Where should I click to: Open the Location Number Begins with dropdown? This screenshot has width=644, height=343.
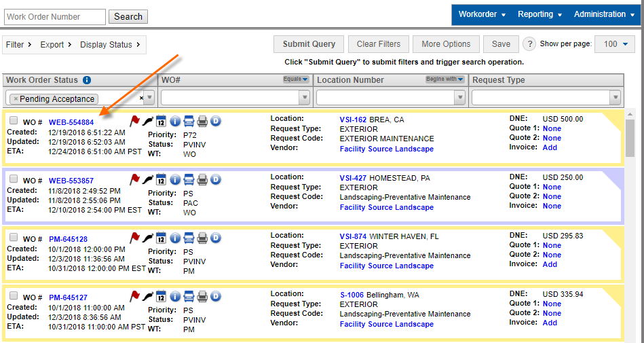click(444, 79)
